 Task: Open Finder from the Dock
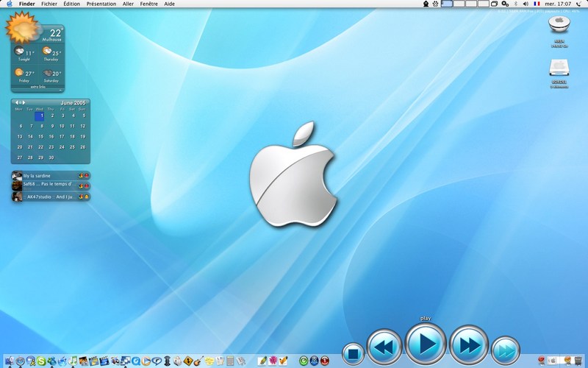(10, 361)
